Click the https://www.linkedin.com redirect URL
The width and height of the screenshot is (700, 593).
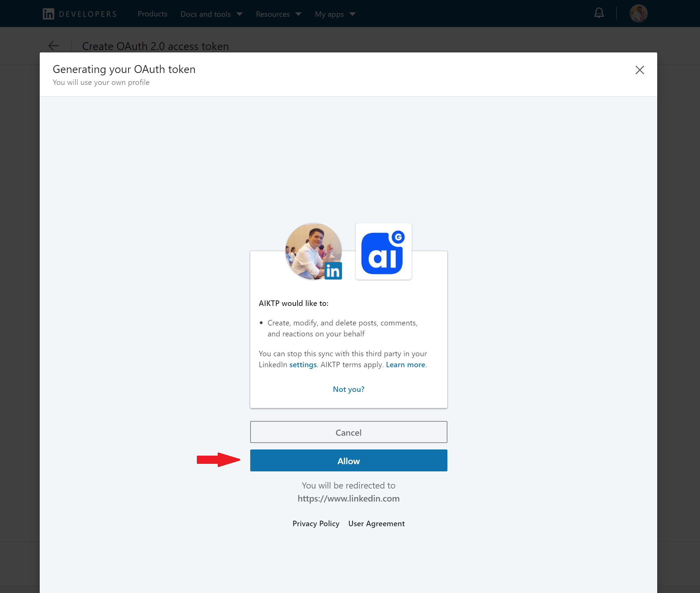point(348,498)
